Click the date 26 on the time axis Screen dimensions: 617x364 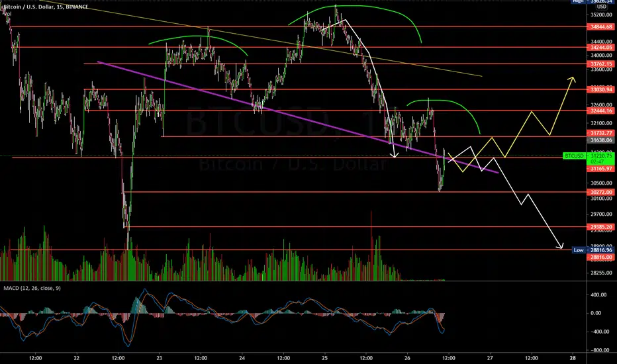click(x=407, y=358)
